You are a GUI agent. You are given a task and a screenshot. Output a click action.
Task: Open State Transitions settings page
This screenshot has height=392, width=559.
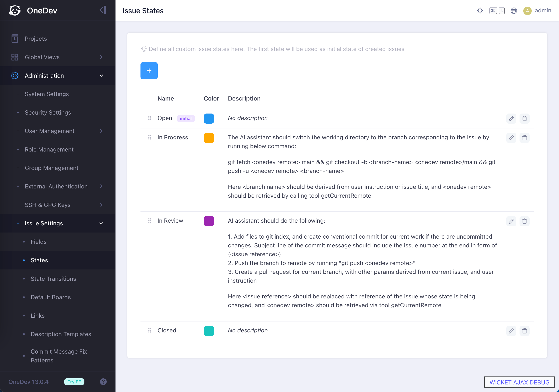click(x=53, y=279)
